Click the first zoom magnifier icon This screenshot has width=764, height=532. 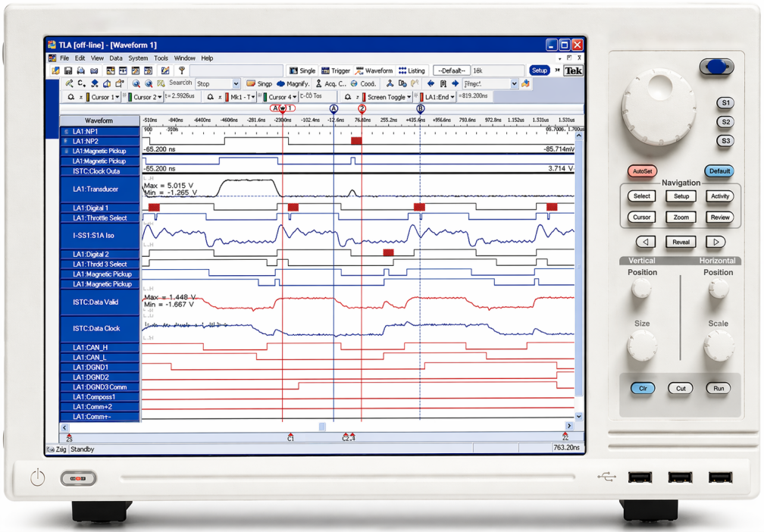[x=136, y=84]
